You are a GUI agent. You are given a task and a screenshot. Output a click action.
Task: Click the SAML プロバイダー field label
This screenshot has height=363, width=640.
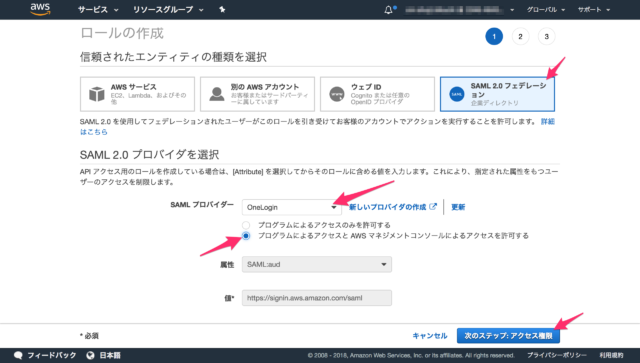202,205
